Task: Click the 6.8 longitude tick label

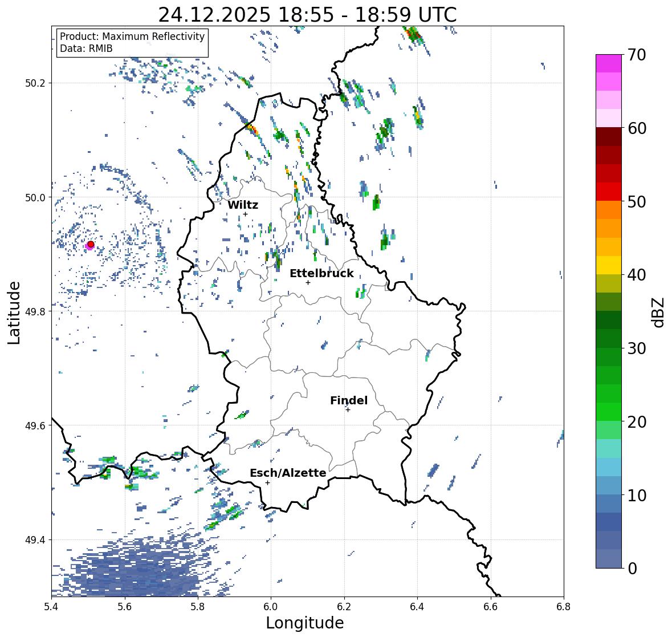Action: click(x=564, y=607)
